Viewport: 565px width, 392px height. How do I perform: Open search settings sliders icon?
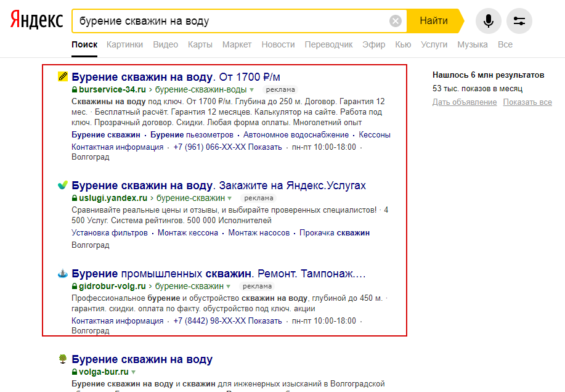click(519, 21)
